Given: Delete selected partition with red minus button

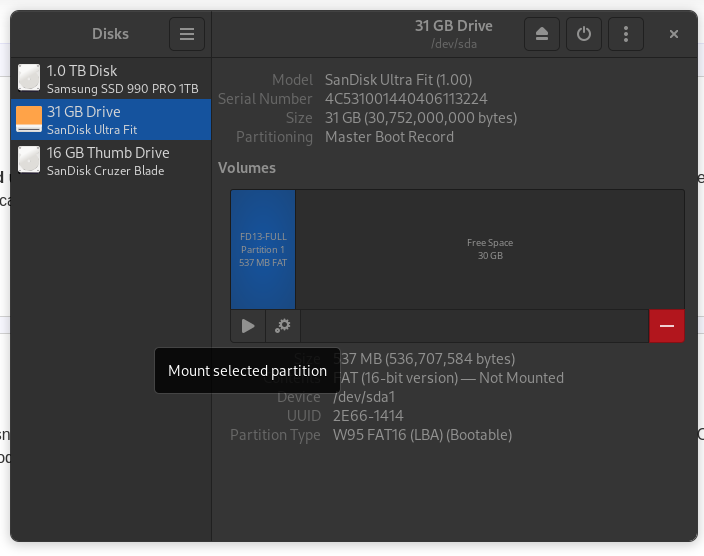Looking at the screenshot, I should (x=667, y=326).
